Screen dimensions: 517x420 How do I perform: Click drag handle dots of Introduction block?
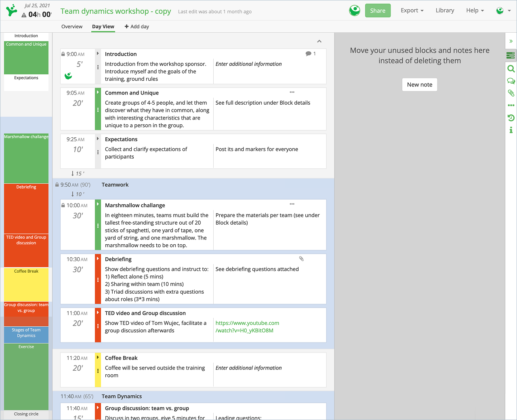[98, 67]
